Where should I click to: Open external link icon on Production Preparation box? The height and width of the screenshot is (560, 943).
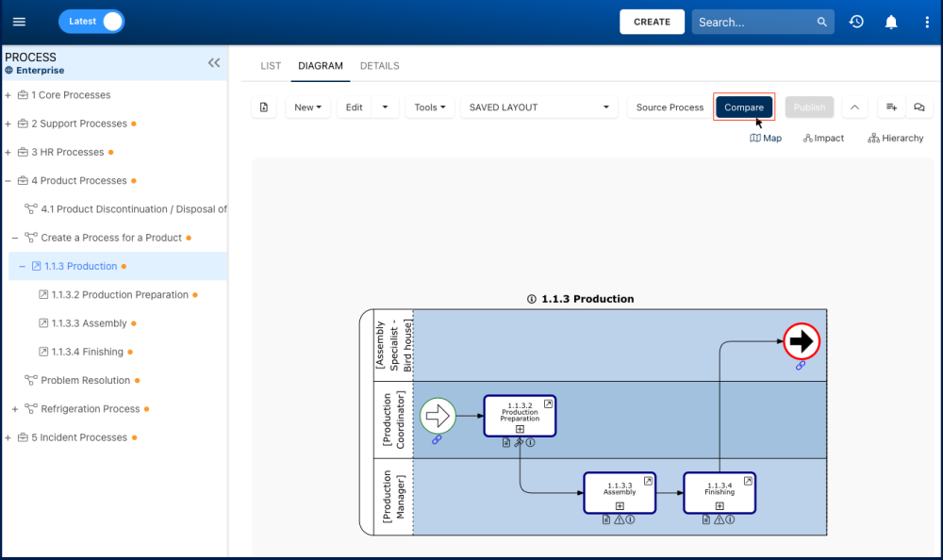coord(548,404)
